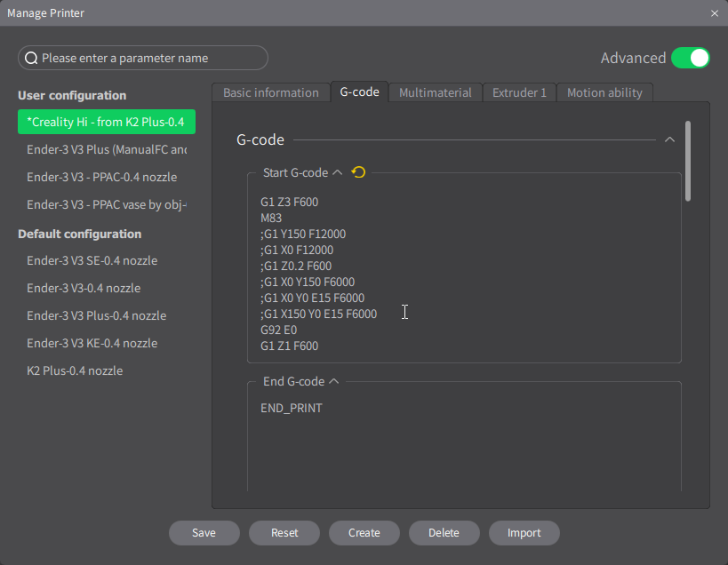Close the Manage Printer dialog
Screen dimensions: 728x565
[715, 13]
